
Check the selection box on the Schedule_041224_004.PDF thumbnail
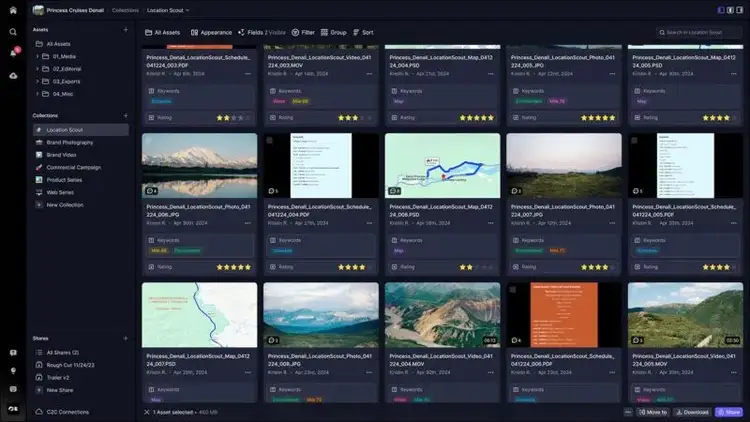click(270, 140)
